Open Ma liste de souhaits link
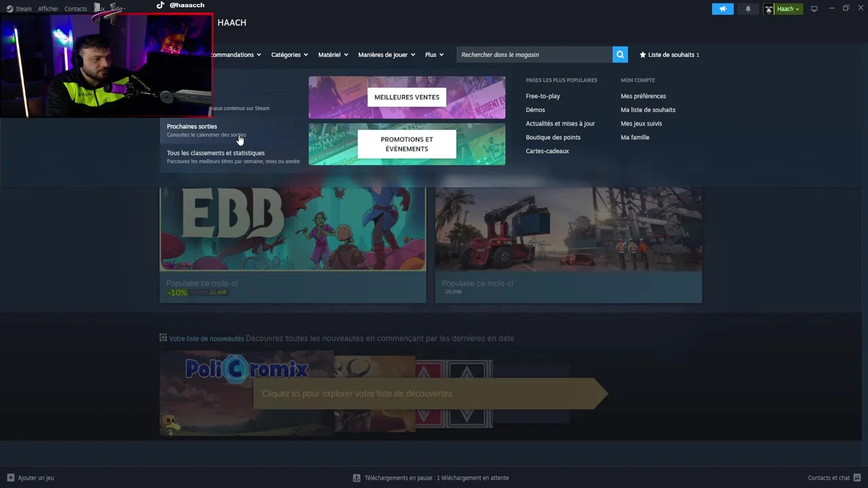The width and height of the screenshot is (868, 488). pos(648,110)
